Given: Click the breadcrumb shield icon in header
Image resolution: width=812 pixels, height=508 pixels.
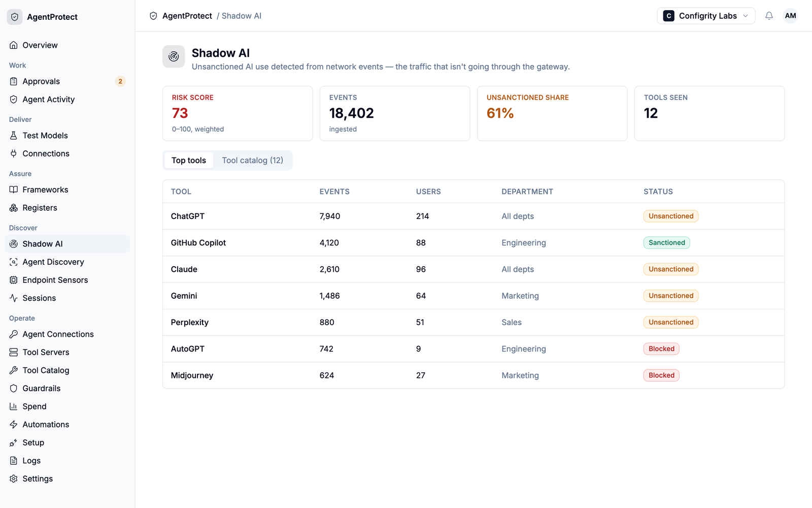Looking at the screenshot, I should click(153, 16).
